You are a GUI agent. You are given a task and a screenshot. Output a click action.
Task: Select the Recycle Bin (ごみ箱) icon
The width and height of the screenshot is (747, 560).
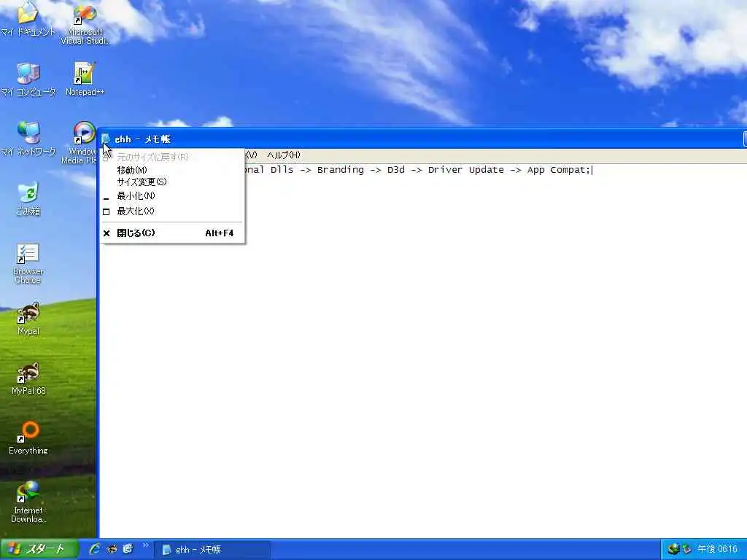28,198
